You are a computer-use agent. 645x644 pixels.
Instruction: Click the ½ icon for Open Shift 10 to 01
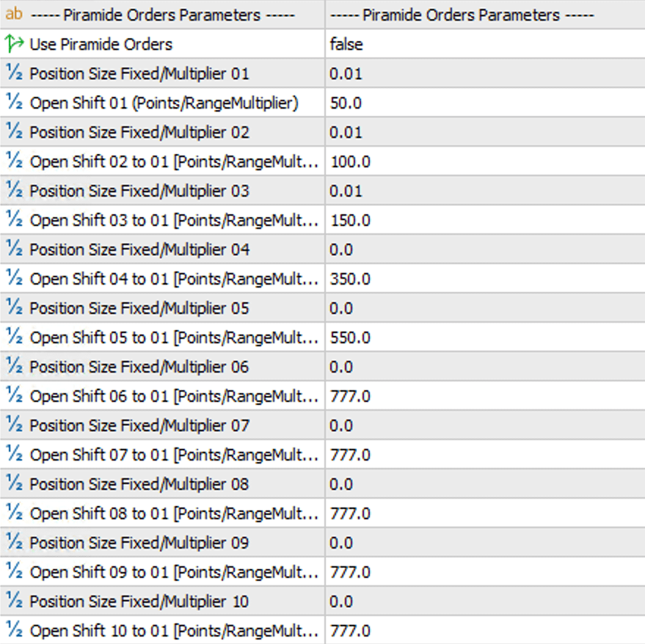[14, 631]
